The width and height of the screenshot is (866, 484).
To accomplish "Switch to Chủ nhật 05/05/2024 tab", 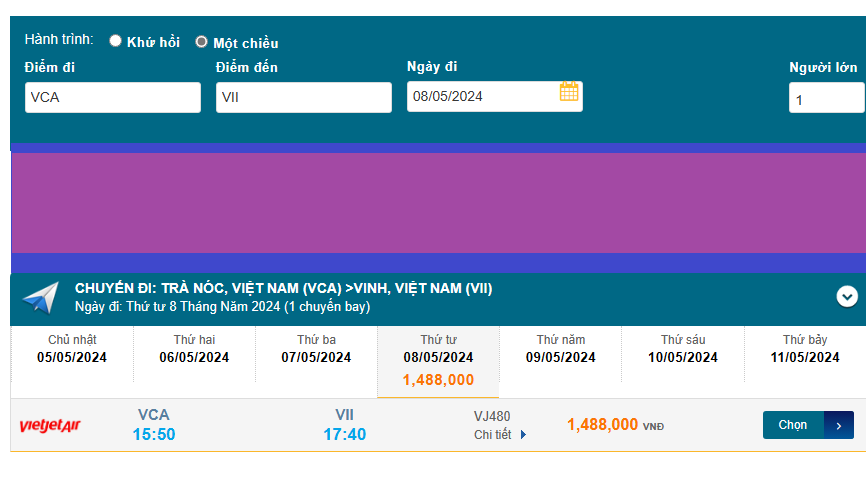I will click(72, 349).
